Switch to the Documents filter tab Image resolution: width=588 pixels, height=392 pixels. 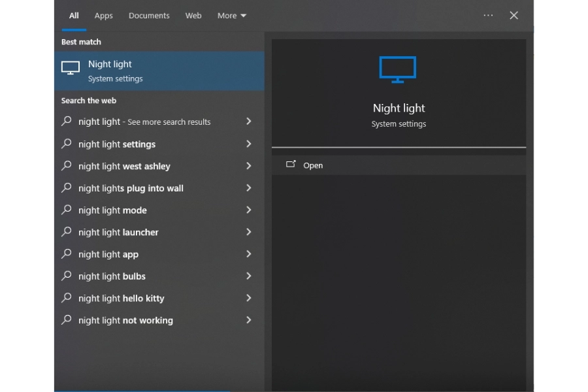[149, 16]
